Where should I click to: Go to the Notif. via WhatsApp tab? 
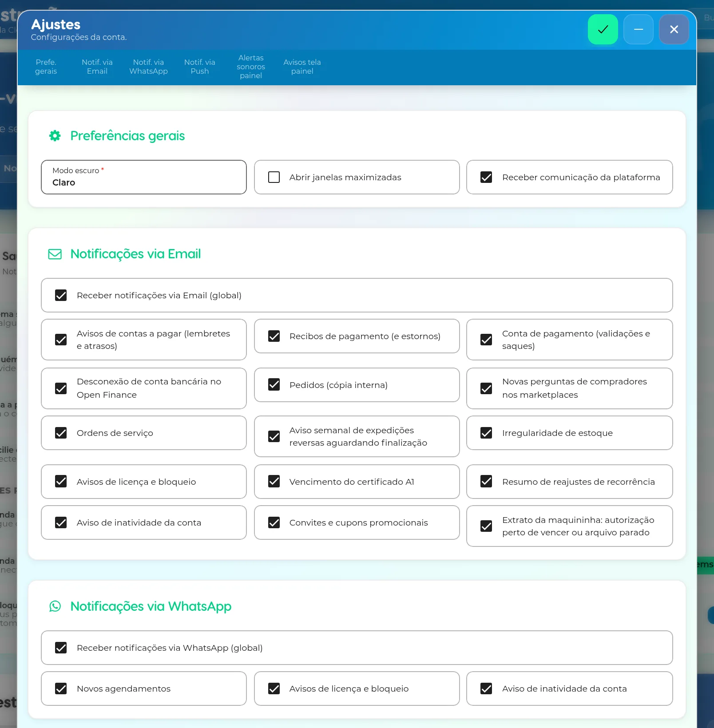click(x=148, y=67)
